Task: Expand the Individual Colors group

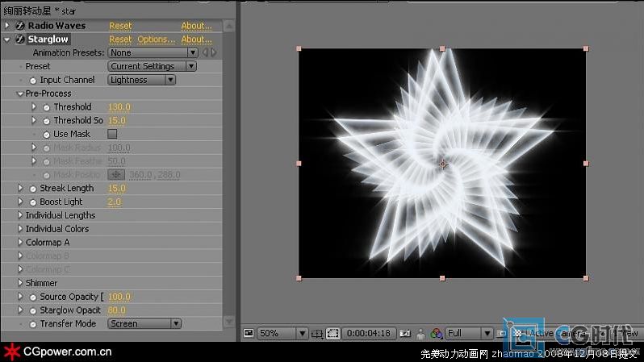Action: click(20, 229)
